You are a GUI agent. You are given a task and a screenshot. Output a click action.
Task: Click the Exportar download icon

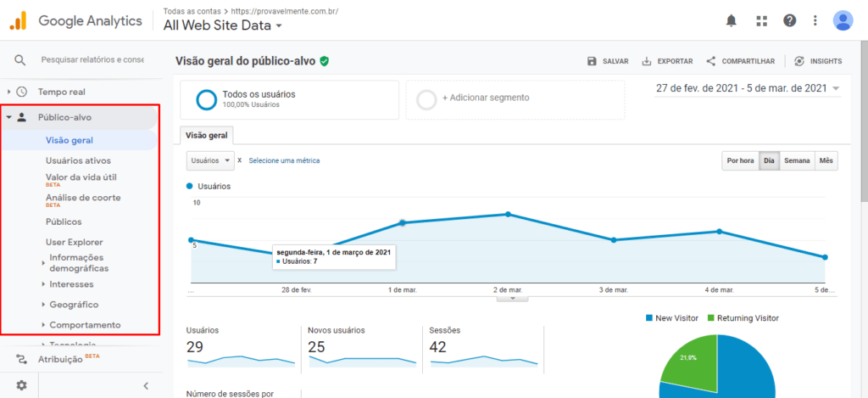[x=646, y=61]
